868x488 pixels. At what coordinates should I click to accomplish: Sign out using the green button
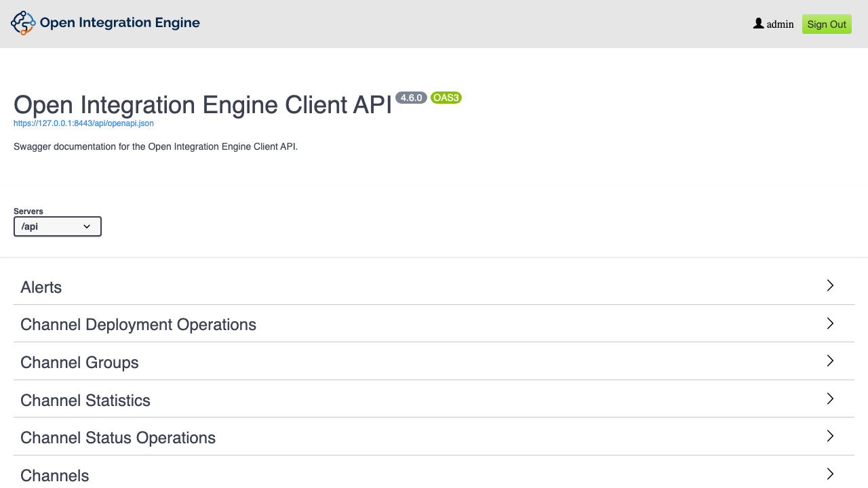(x=827, y=24)
